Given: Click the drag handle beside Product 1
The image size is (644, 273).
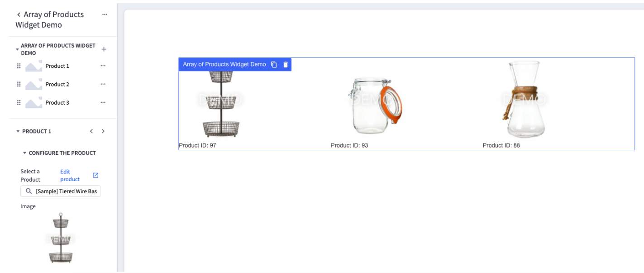Looking at the screenshot, I should pos(18,66).
